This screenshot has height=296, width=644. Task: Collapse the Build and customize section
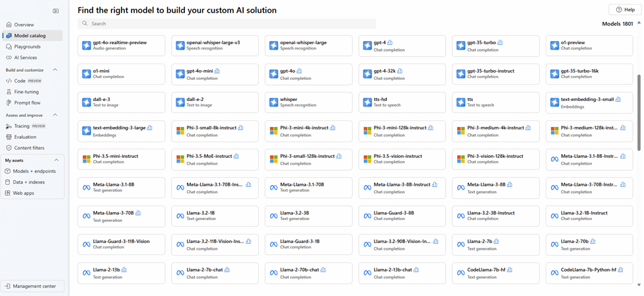pos(55,70)
